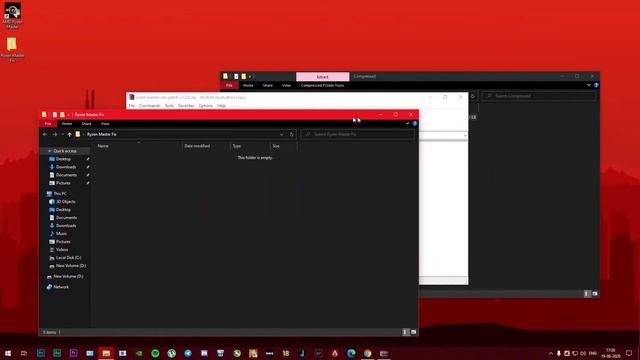Go back in Ryzen Master Fix explorer
Screen dimensions: 640x360
pyautogui.click(x=45, y=134)
